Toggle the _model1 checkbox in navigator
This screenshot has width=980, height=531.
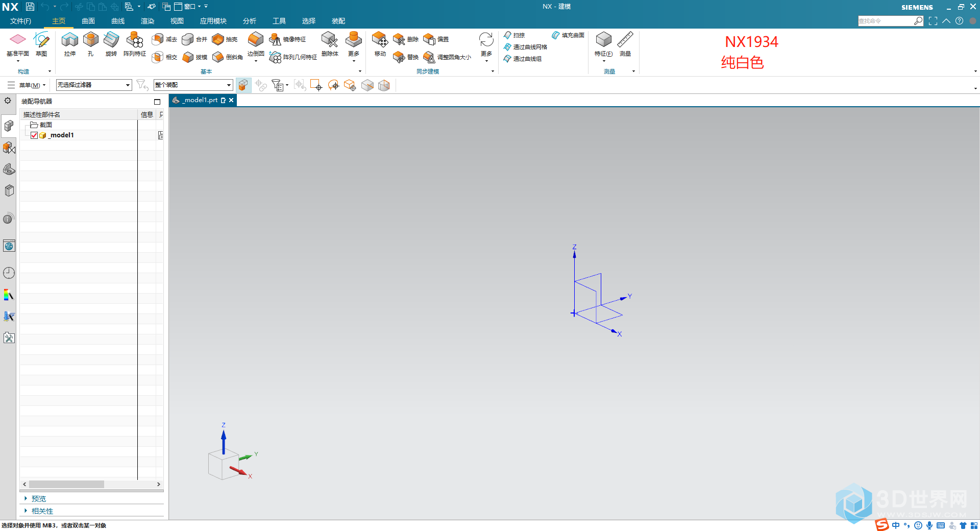[x=34, y=135]
